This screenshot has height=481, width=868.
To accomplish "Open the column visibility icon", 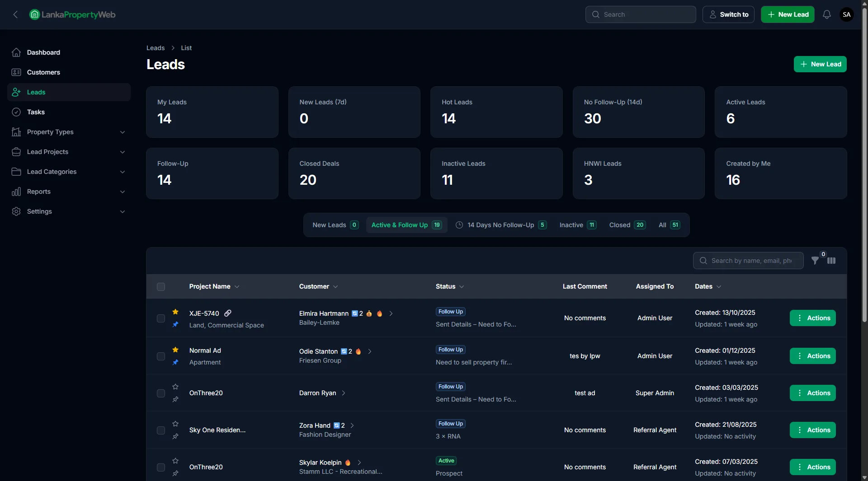I will pyautogui.click(x=831, y=261).
